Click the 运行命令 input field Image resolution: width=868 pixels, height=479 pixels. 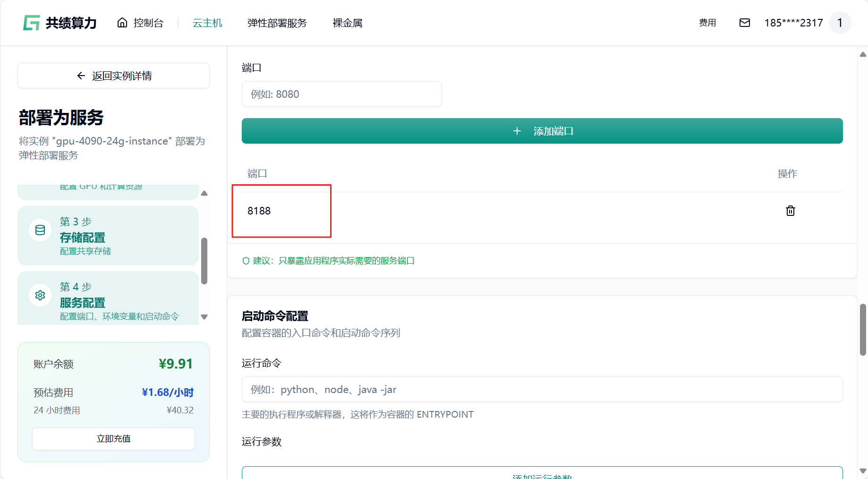tap(542, 389)
